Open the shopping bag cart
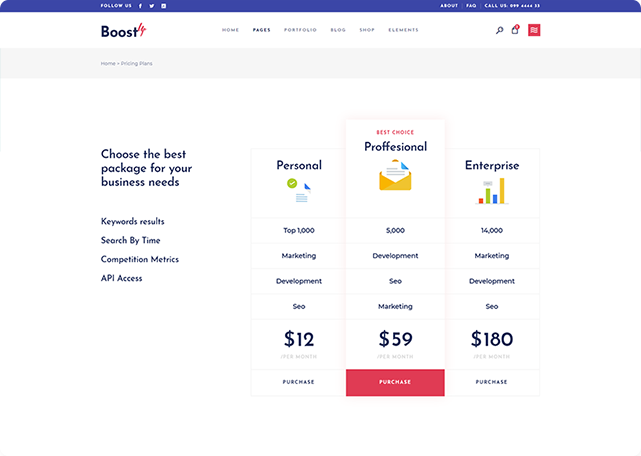Screen dimensions: 641x456 point(515,30)
